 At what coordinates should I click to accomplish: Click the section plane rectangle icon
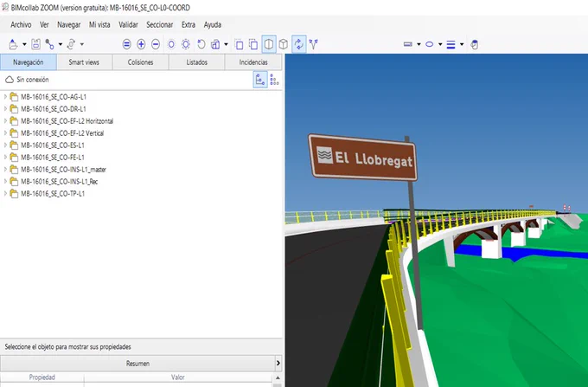pyautogui.click(x=408, y=44)
